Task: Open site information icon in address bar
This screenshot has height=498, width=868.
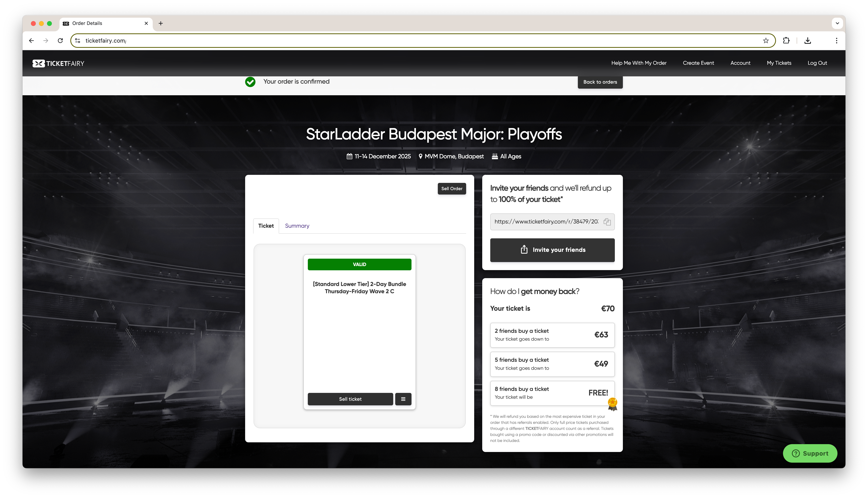Action: (78, 41)
